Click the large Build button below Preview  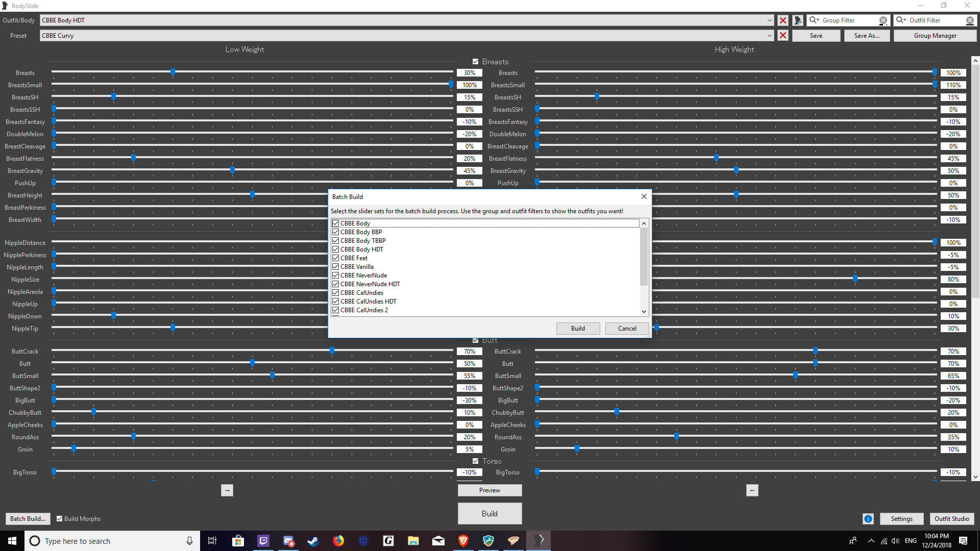click(x=489, y=514)
